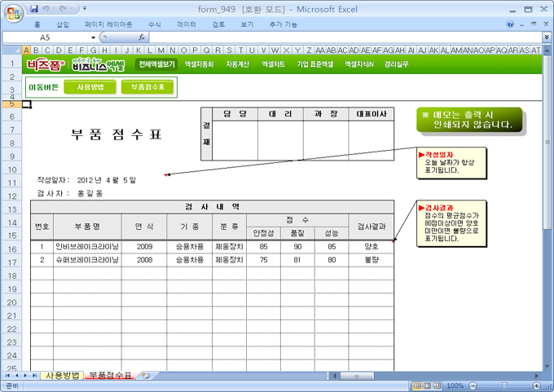
Task: Expand the formula bar
Action: pos(546,37)
